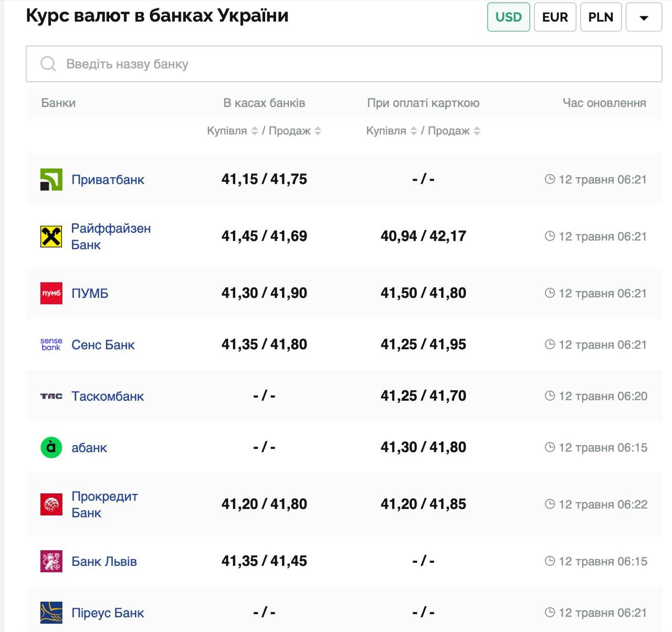The width and height of the screenshot is (672, 632).
Task: Click the Банк Львів lion logo
Action: (51, 561)
